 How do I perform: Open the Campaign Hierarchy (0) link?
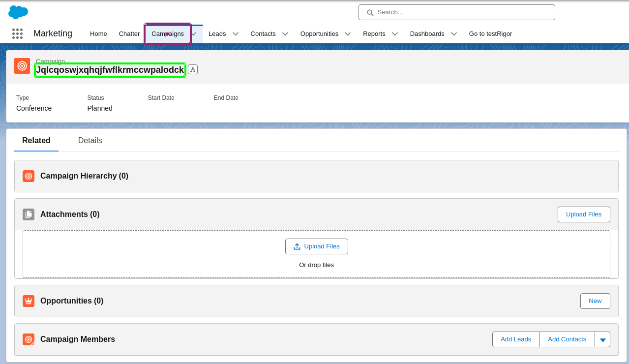tap(84, 176)
